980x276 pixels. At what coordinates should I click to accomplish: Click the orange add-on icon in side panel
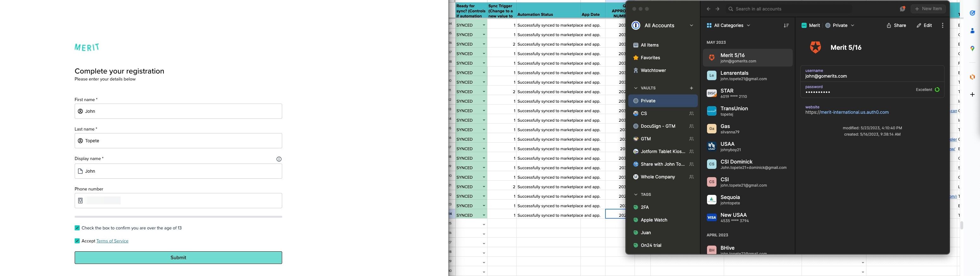point(972,77)
